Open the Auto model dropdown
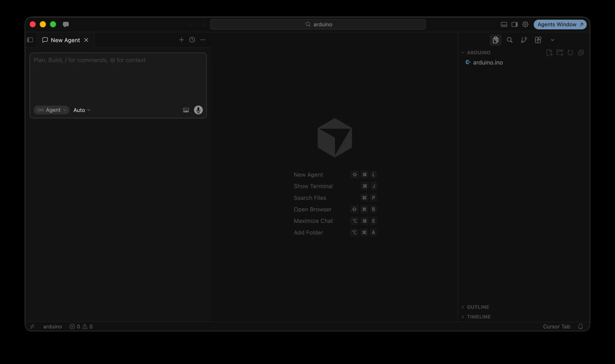Screen dimensions: 615x364 tap(82, 110)
